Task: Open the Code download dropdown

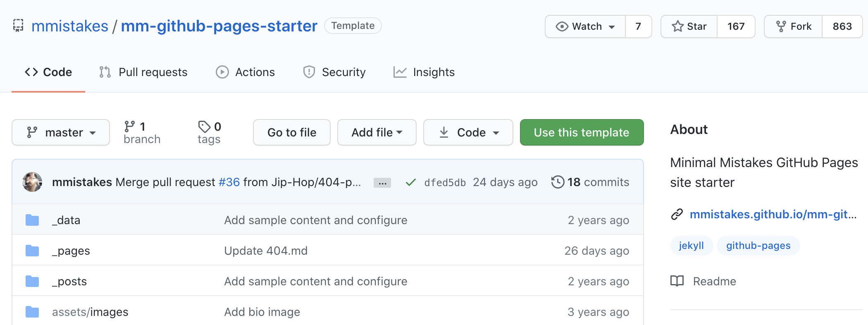Action: (468, 132)
